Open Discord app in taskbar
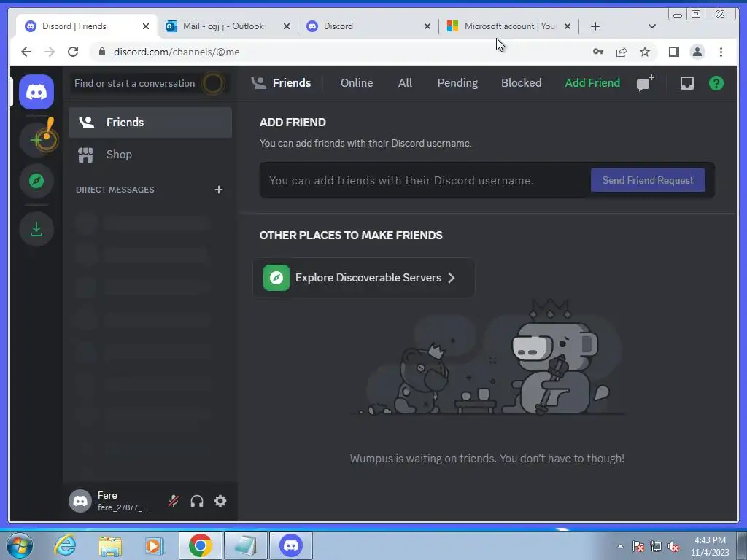Image resolution: width=747 pixels, height=560 pixels. pos(291,545)
